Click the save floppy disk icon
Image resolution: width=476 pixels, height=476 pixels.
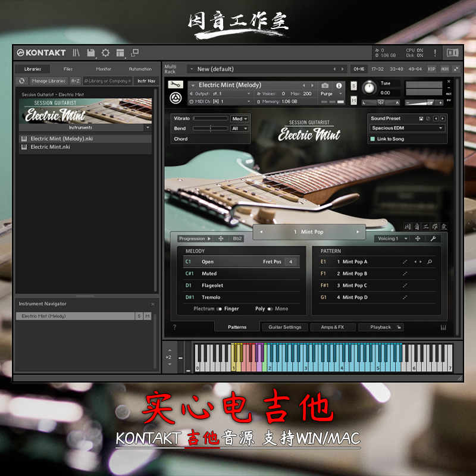[91, 53]
